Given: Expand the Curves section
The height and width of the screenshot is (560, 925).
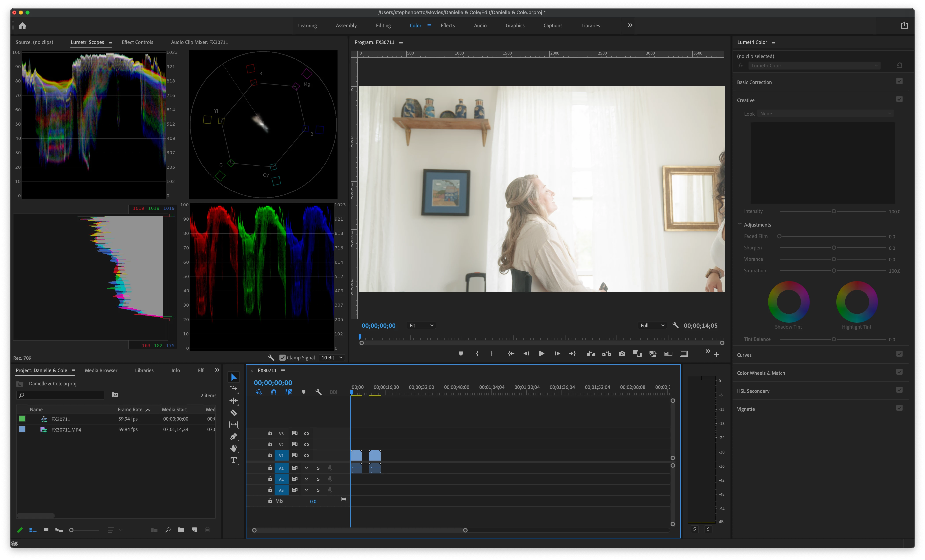Looking at the screenshot, I should (744, 355).
